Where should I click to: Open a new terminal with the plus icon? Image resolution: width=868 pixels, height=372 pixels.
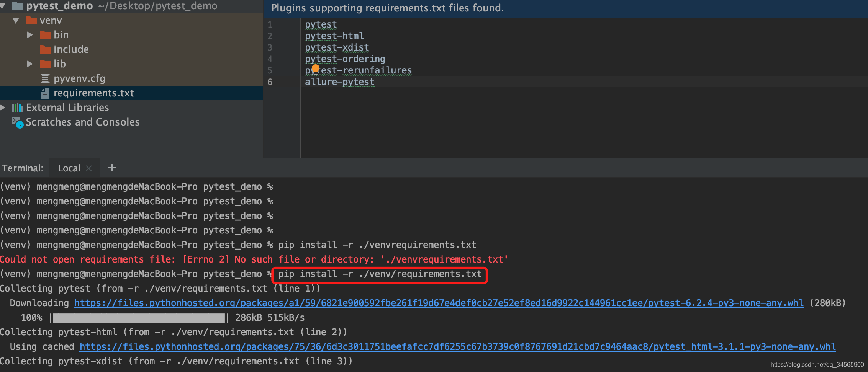tap(111, 168)
